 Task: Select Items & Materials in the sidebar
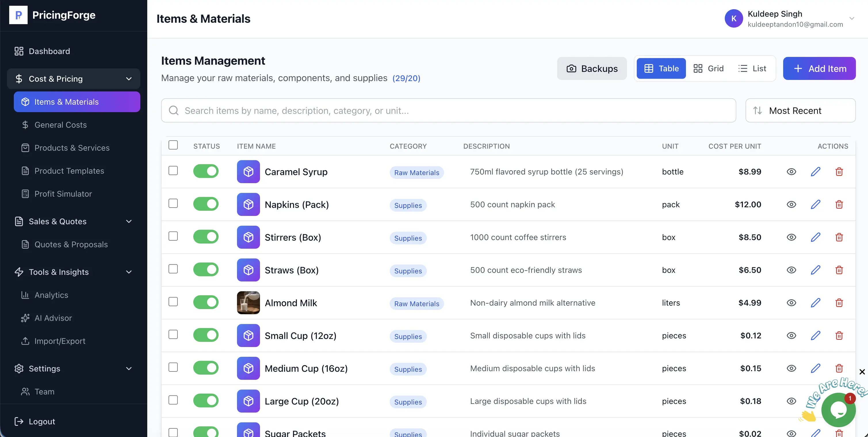(66, 101)
